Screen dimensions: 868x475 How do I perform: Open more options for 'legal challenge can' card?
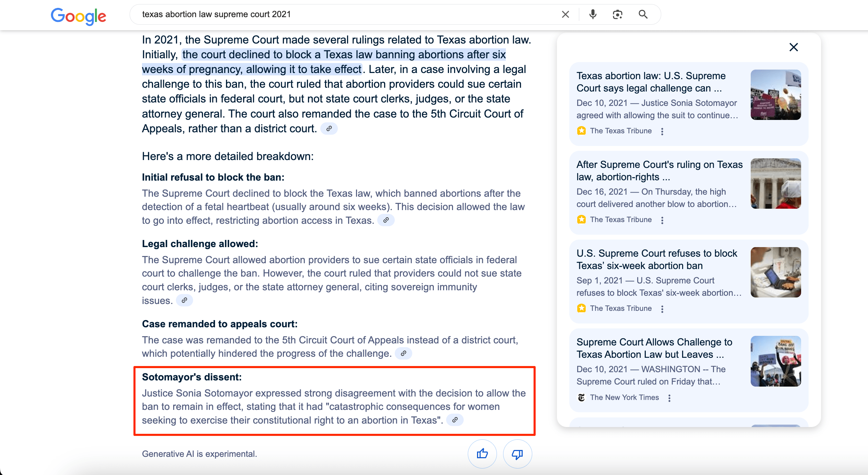[x=662, y=131]
